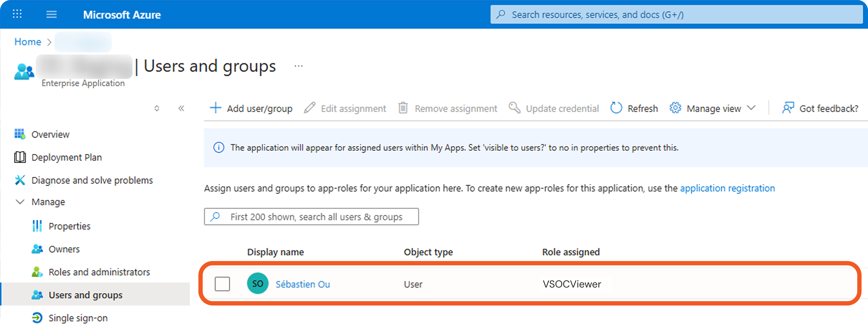Open the hamburger portal menu

coord(51,15)
